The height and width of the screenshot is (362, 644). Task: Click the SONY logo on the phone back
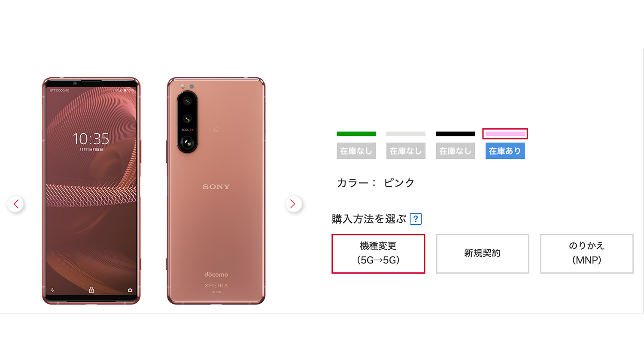coord(216,187)
